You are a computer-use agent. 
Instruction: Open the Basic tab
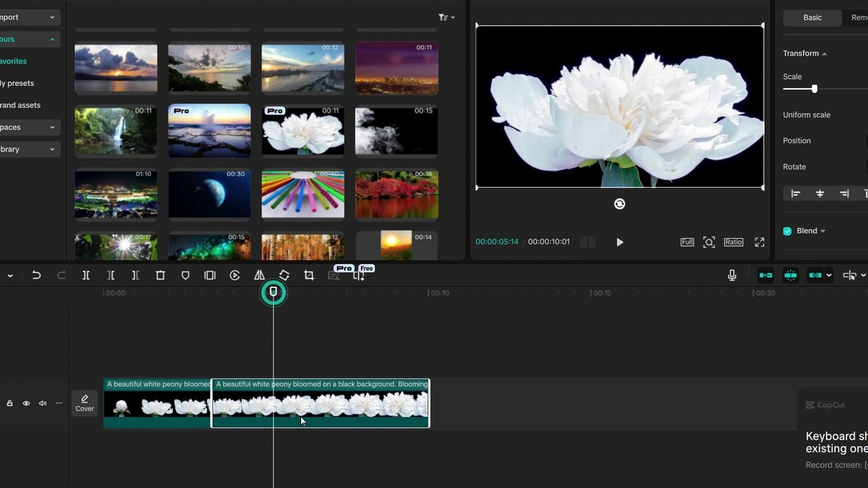pyautogui.click(x=812, y=18)
